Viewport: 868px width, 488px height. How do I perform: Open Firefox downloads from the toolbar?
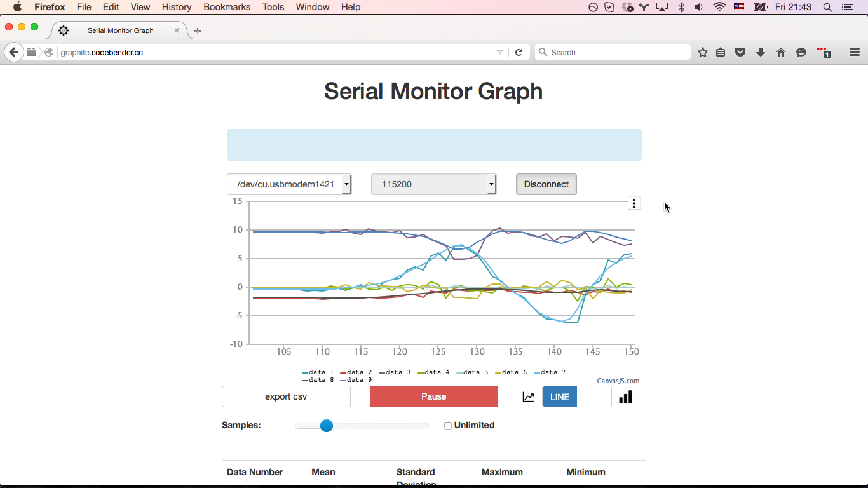click(x=761, y=52)
